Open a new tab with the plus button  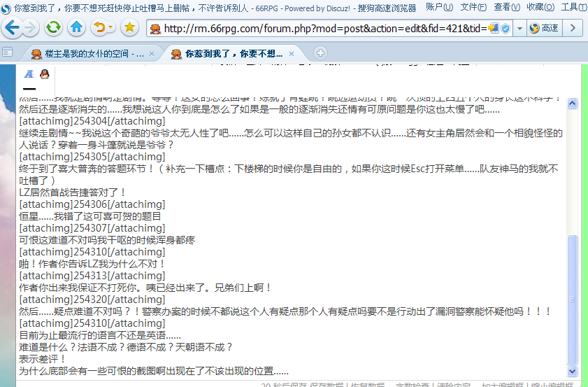(320, 53)
